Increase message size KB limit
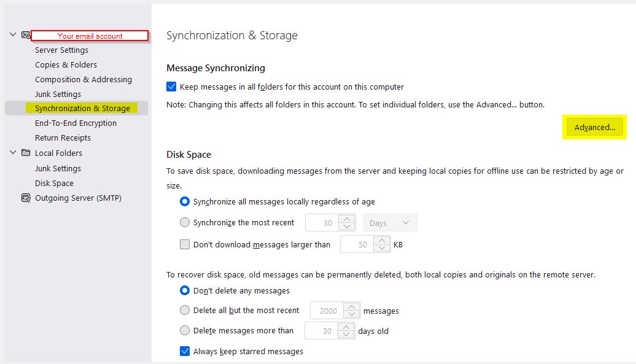Screen dimensions: 636x364 coord(382,241)
